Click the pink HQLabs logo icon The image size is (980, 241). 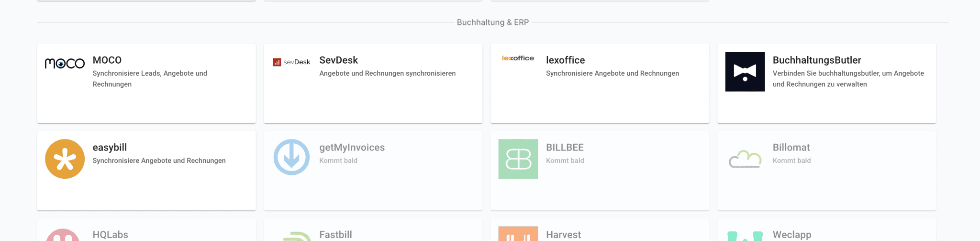[63, 235]
